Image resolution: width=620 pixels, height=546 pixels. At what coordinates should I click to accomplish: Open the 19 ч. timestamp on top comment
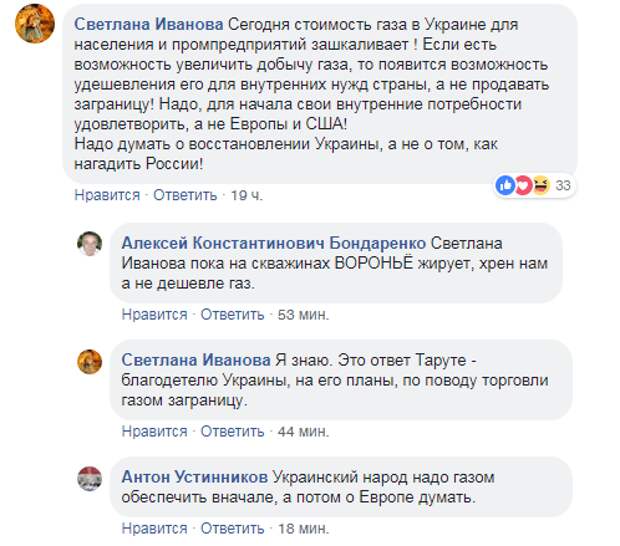(246, 195)
